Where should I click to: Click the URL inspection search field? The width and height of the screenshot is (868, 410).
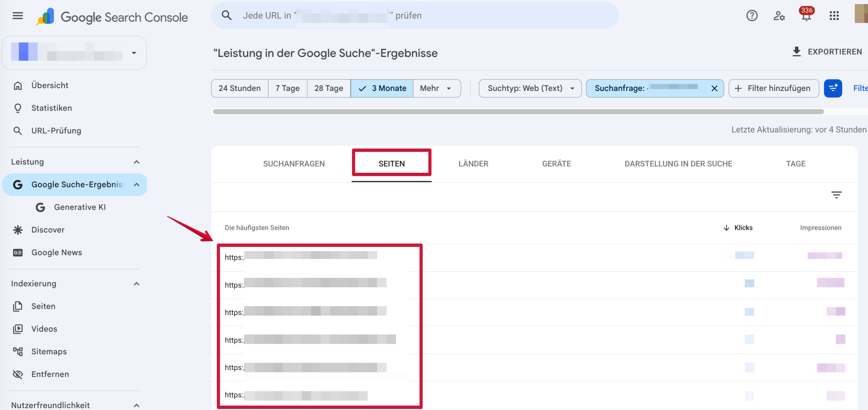click(x=415, y=16)
